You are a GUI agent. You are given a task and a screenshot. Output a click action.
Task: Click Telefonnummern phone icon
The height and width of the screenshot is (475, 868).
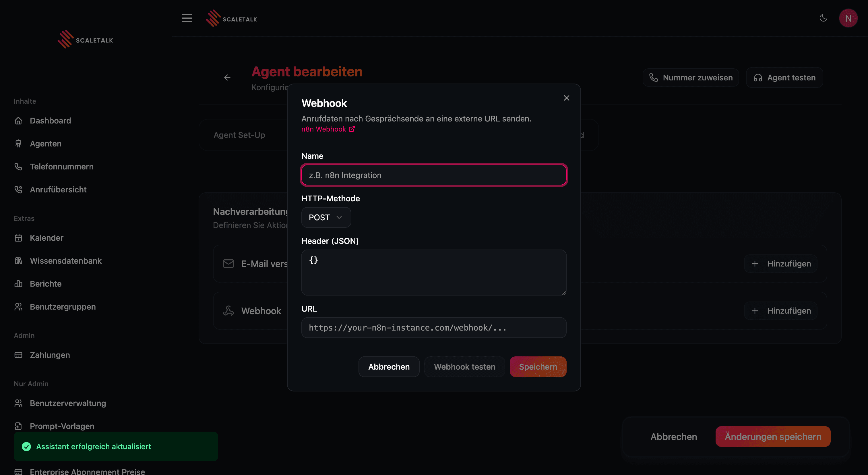click(x=18, y=167)
